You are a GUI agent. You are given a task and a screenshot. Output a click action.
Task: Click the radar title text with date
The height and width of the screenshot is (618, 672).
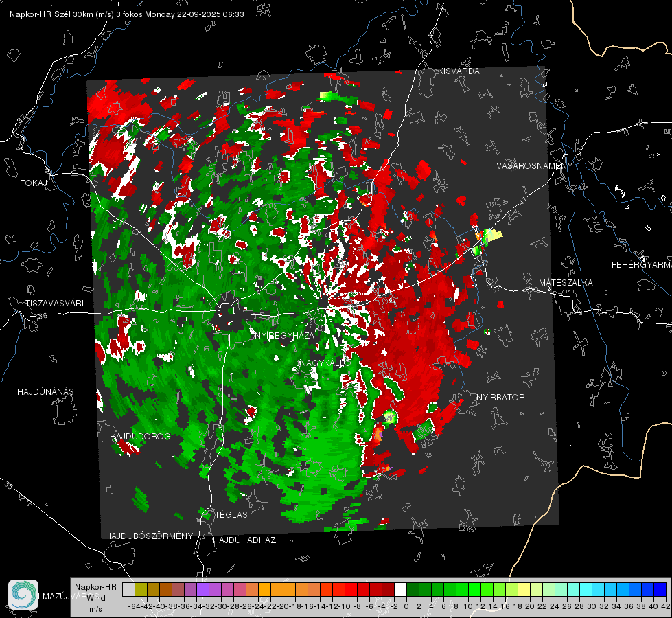click(127, 14)
